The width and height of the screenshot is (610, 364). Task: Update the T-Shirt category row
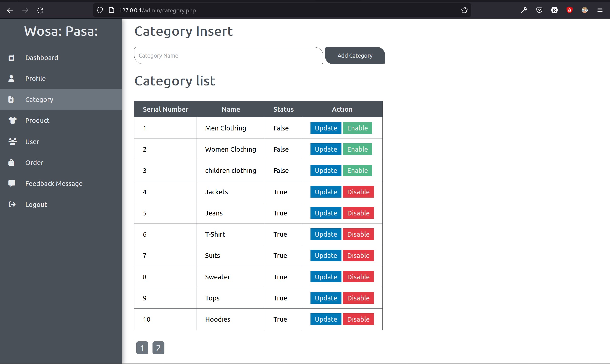(x=325, y=234)
